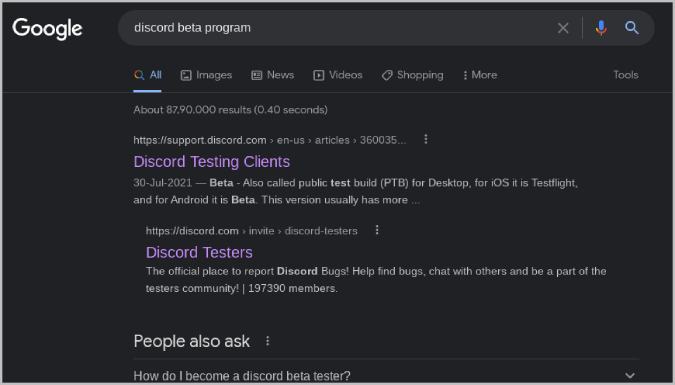Open People also ask options menu
675x385 pixels.
point(267,341)
